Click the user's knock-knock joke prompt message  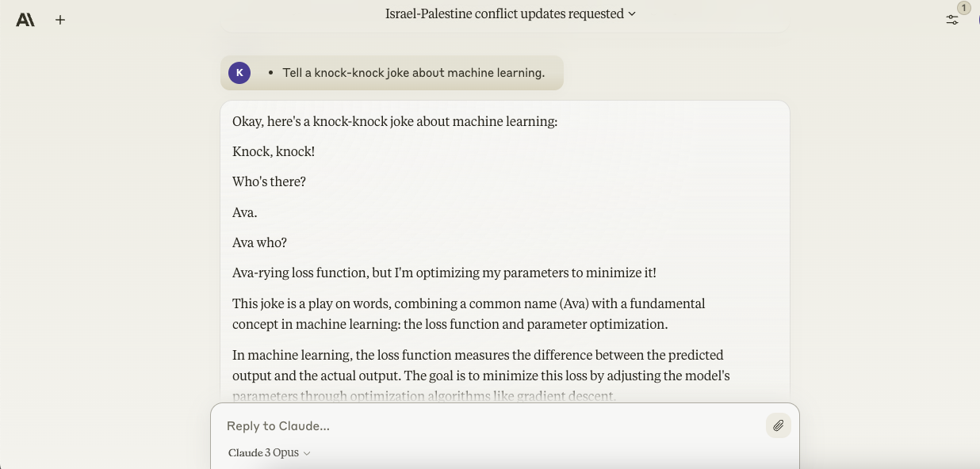413,73
